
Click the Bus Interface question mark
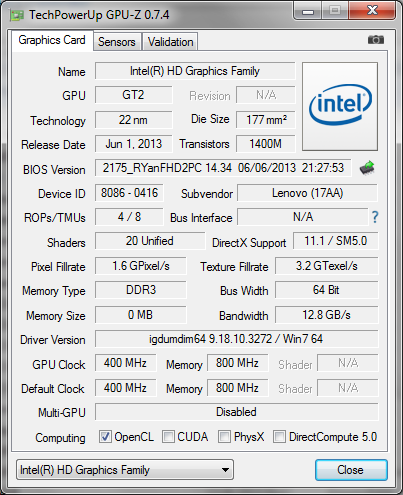pos(375,217)
